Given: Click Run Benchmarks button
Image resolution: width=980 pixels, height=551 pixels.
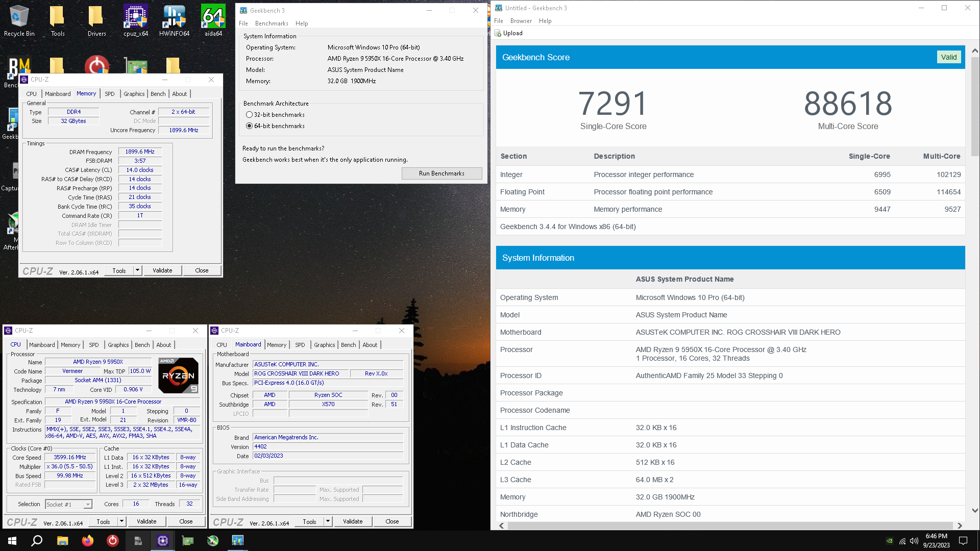Looking at the screenshot, I should [442, 173].
